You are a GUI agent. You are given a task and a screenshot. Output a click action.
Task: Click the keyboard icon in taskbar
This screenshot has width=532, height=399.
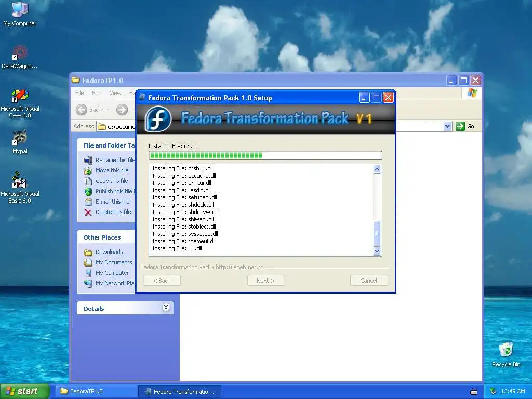pos(474,392)
